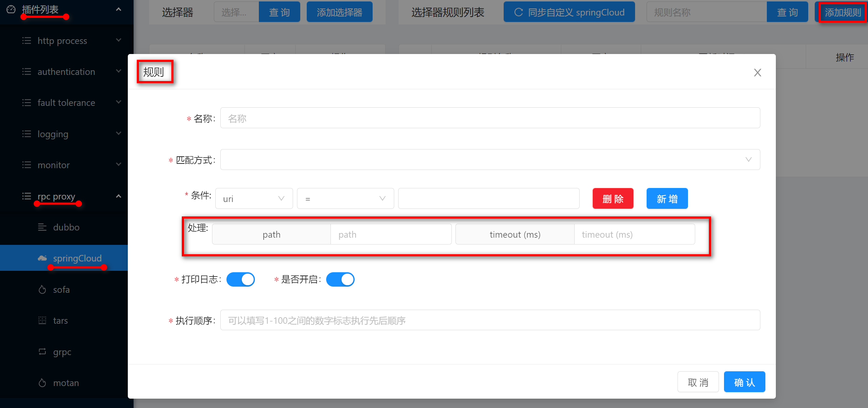Open the 匹配方式 match mode dropdown
This screenshot has height=408, width=868.
(490, 160)
